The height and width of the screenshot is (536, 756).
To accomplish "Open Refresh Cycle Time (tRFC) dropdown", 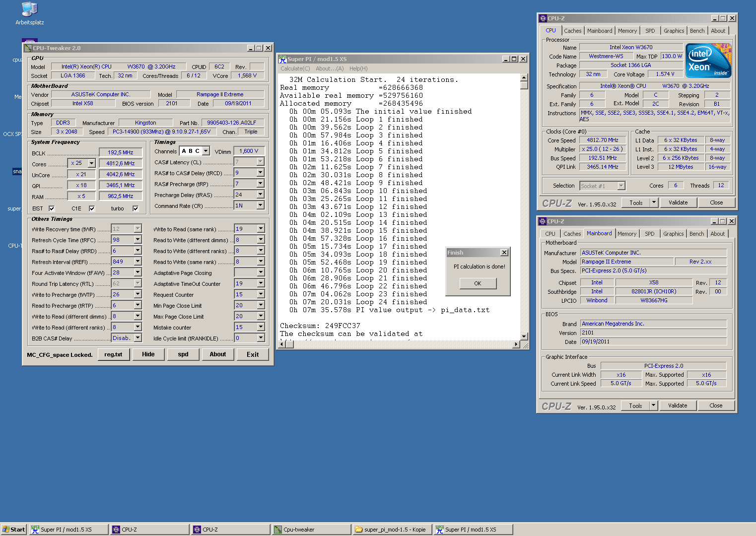I will (138, 240).
